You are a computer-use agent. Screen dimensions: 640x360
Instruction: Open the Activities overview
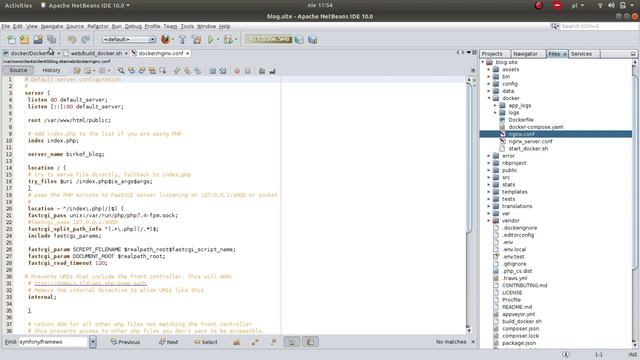coord(18,5)
